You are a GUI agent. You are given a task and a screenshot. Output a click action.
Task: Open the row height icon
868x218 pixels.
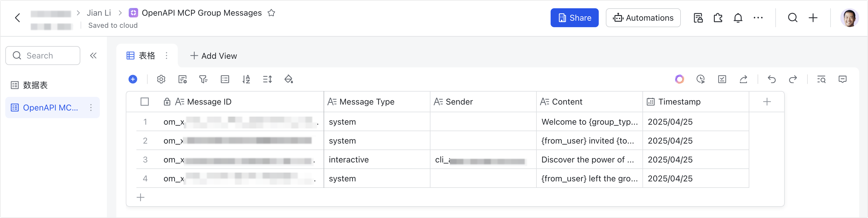(x=267, y=79)
